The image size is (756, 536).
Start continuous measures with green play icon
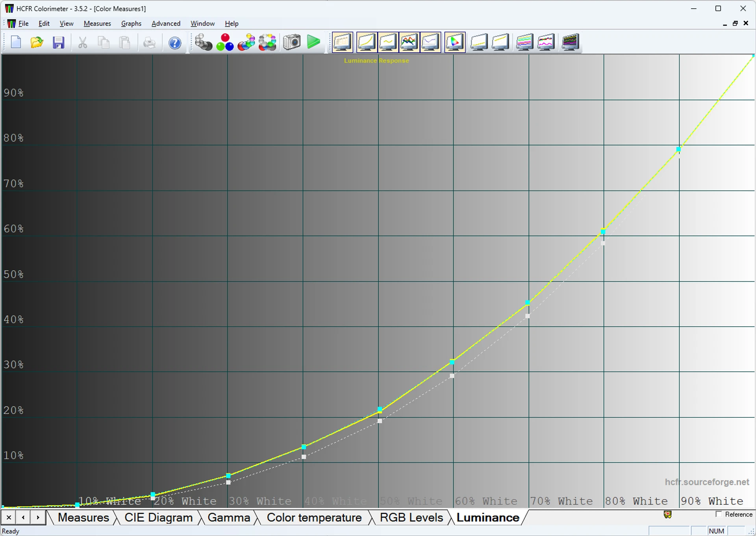point(313,42)
